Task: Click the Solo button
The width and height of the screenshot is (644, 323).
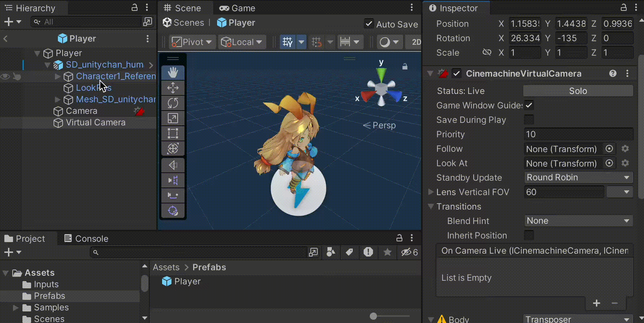Action: (x=578, y=91)
